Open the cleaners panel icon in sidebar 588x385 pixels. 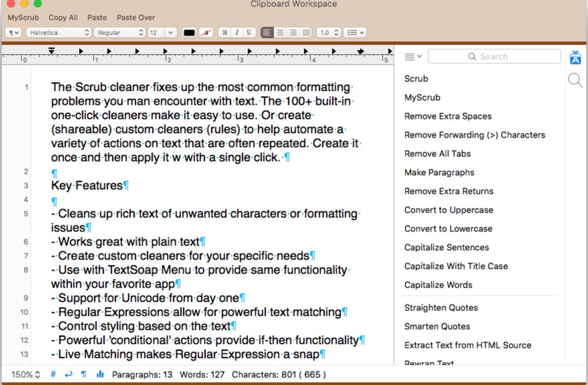click(x=575, y=58)
